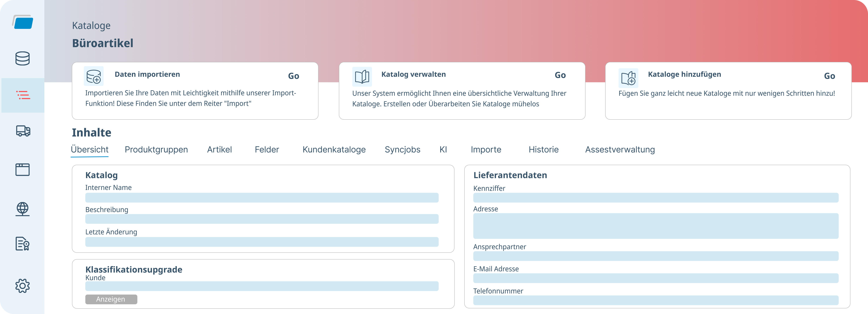Click the Kennziffer field
This screenshot has width=868, height=314.
[x=656, y=197]
